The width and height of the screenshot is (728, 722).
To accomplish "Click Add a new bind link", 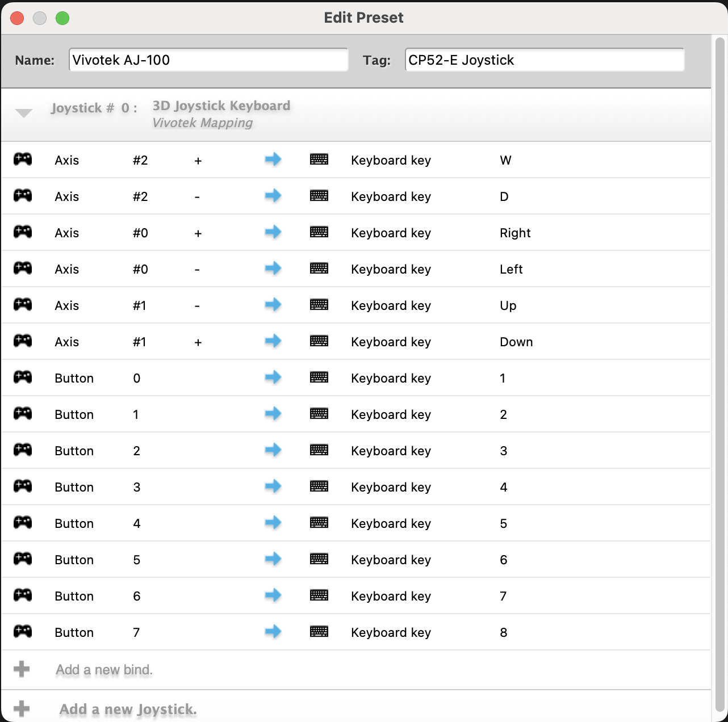I will 104,670.
